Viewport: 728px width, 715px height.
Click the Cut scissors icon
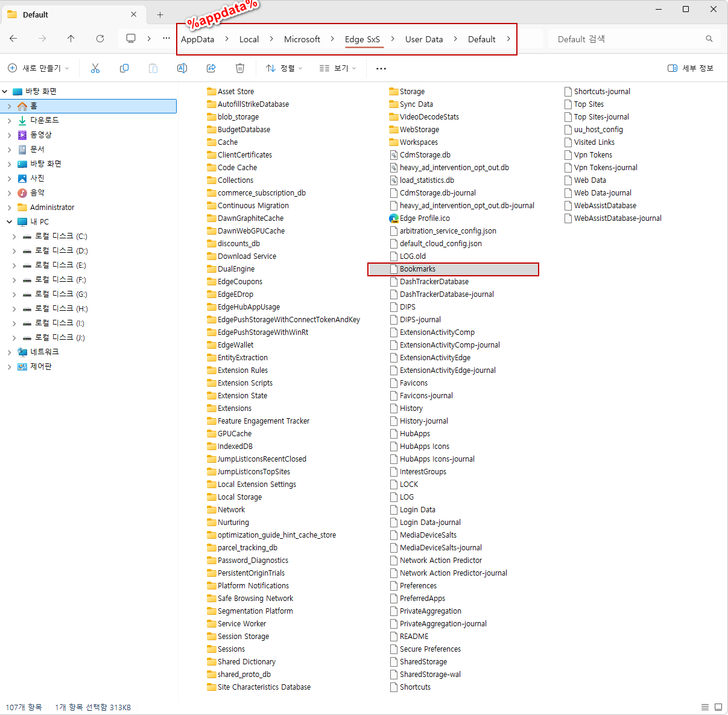(x=95, y=68)
